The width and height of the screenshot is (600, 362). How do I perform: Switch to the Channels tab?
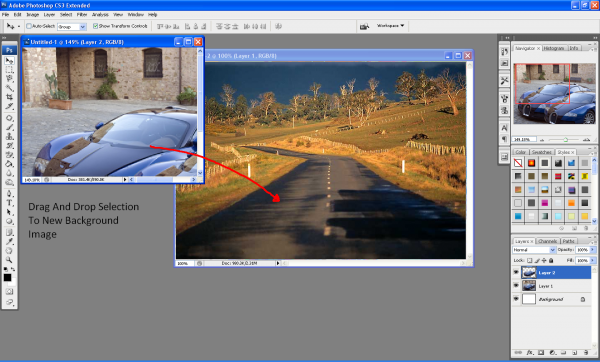click(547, 241)
